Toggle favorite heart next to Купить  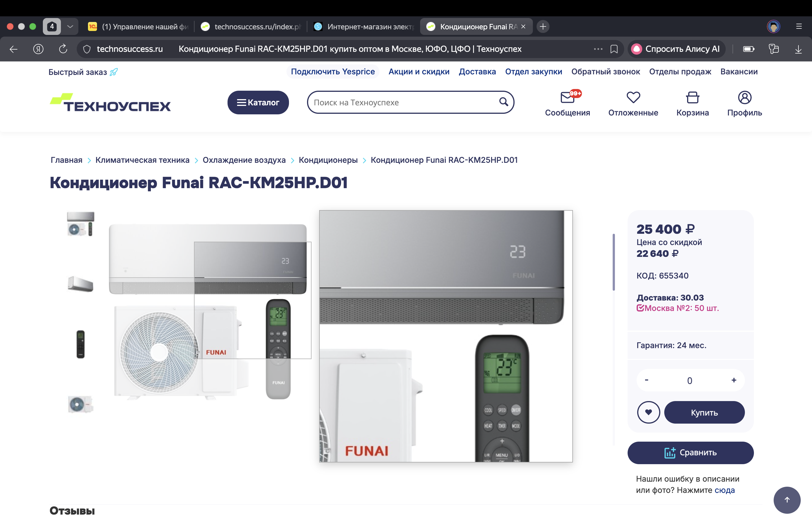pyautogui.click(x=648, y=412)
